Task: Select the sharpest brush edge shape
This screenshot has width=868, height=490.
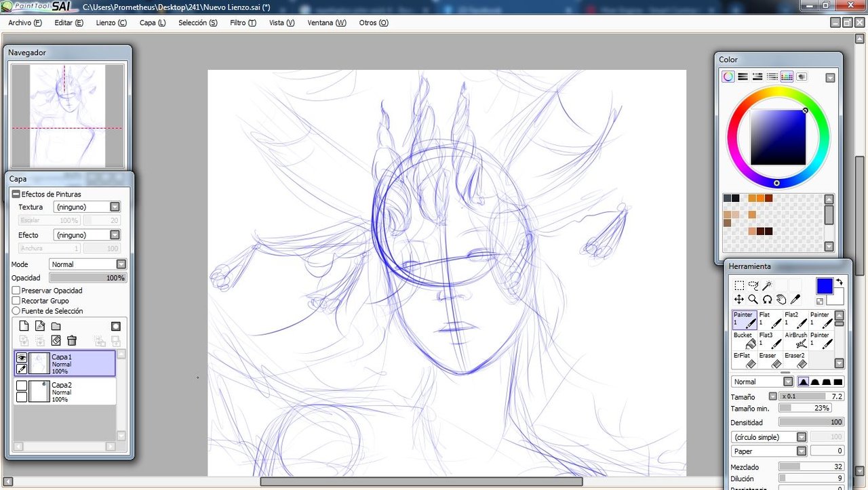Action: pos(803,382)
